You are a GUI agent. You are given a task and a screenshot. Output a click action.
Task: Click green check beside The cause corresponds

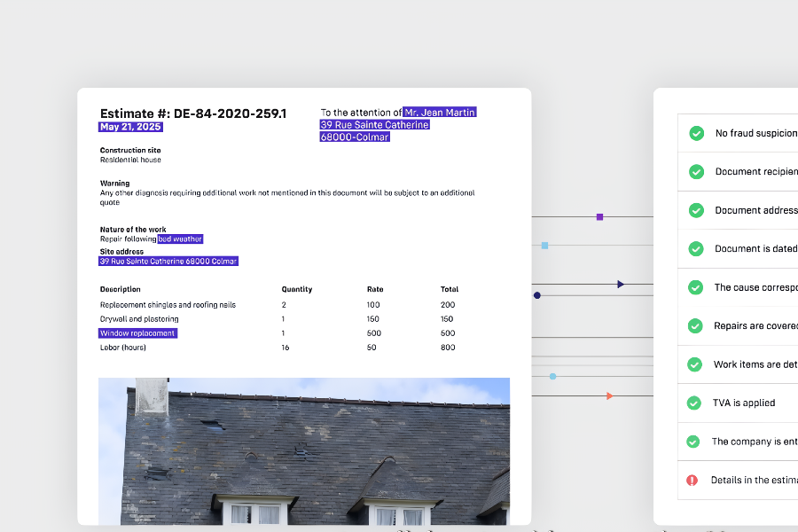695,287
